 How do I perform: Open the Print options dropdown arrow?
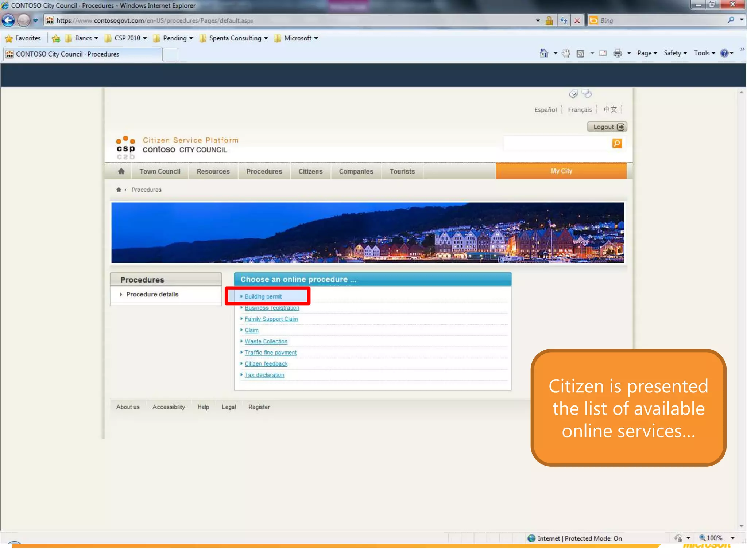[629, 53]
